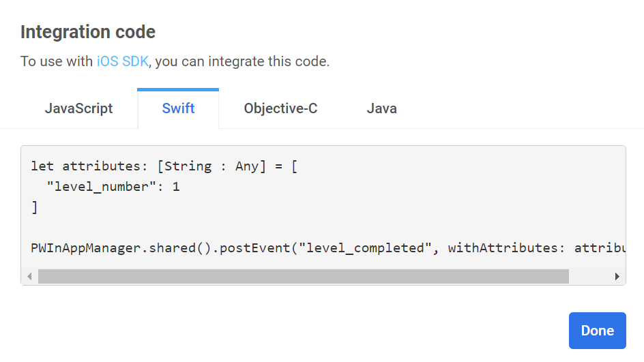Viewport: 644px width, 362px height.
Task: Open the iOS SDK link
Action: click(x=122, y=61)
